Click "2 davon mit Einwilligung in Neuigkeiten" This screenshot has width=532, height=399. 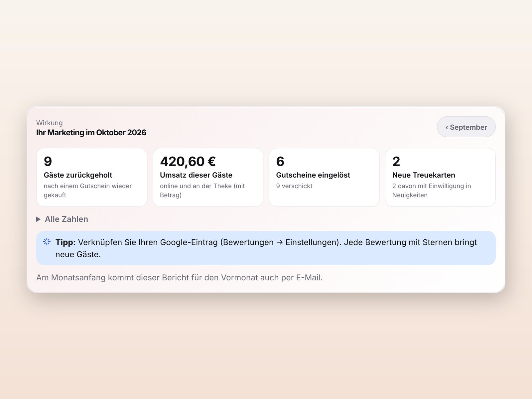tap(432, 191)
